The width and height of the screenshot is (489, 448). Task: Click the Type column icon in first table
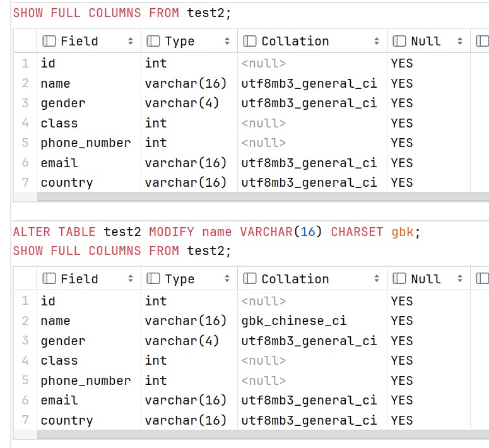153,41
